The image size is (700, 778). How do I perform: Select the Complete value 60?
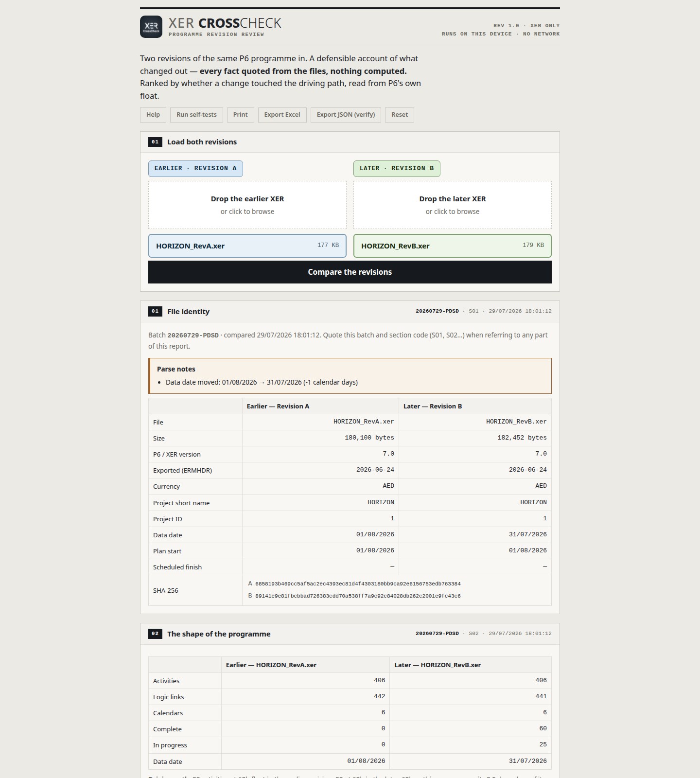point(543,728)
